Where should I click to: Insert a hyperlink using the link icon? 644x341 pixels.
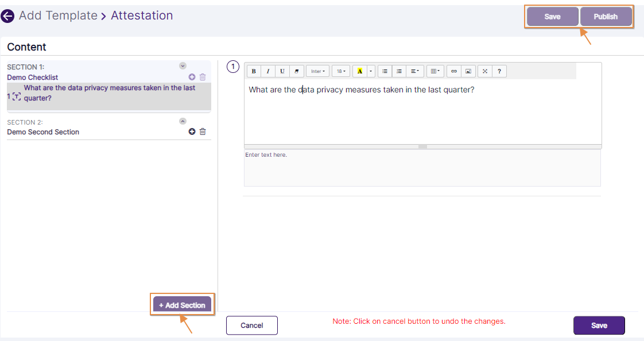(454, 71)
